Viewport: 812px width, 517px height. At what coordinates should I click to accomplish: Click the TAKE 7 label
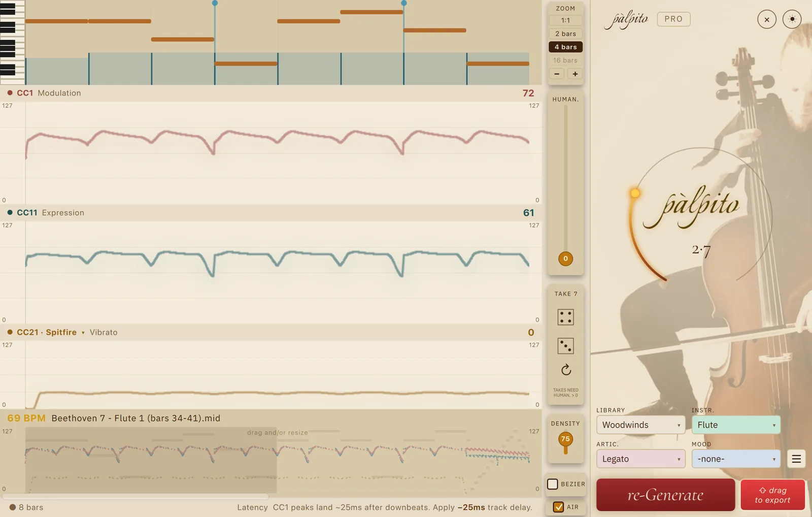coord(566,294)
